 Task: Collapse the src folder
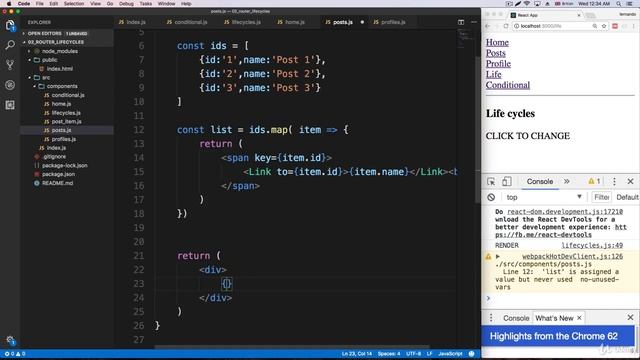pos(46,77)
